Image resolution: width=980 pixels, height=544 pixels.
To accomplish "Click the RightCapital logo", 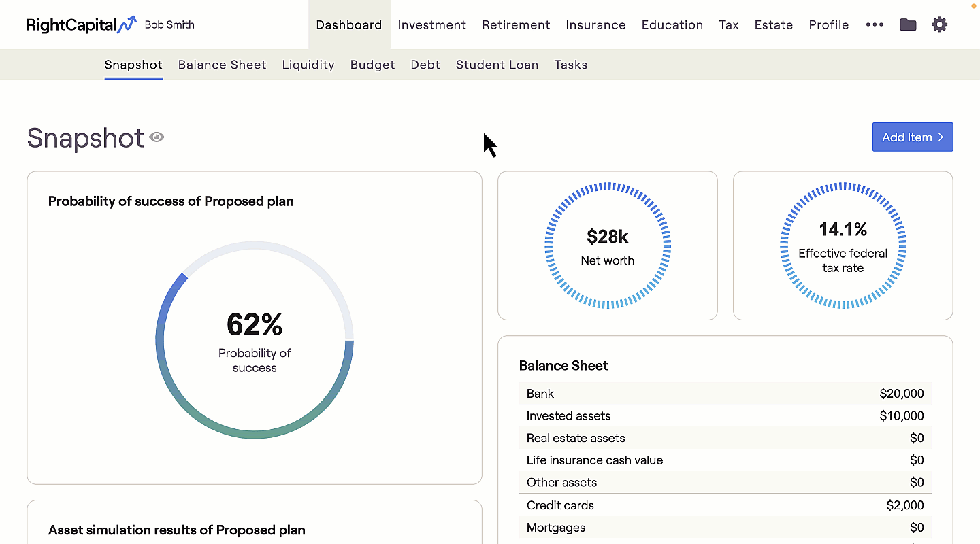I will coord(81,25).
